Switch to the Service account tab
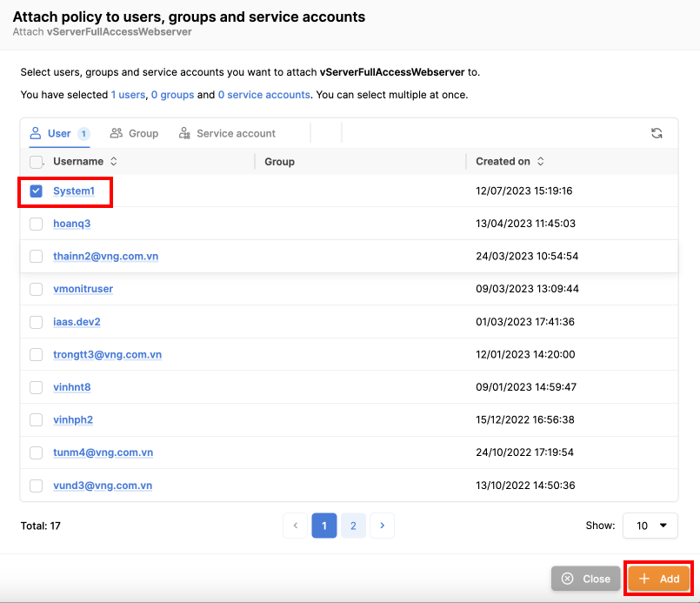 (227, 133)
